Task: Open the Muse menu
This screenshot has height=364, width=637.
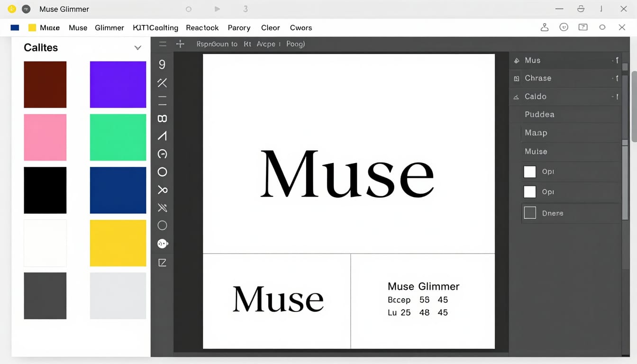Action: coord(78,28)
